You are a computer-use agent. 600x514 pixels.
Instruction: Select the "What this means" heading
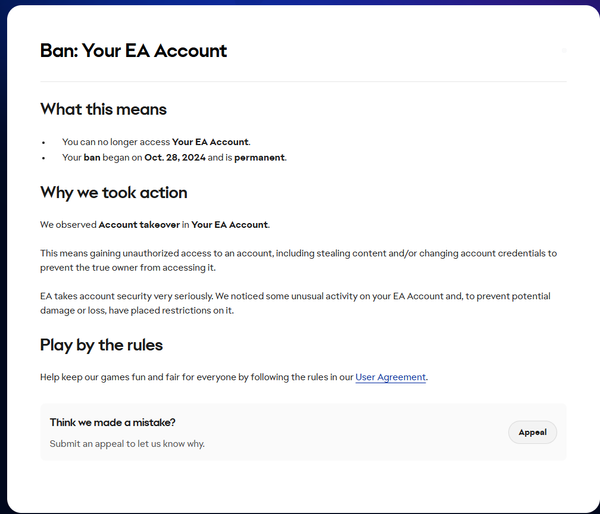[x=103, y=109]
